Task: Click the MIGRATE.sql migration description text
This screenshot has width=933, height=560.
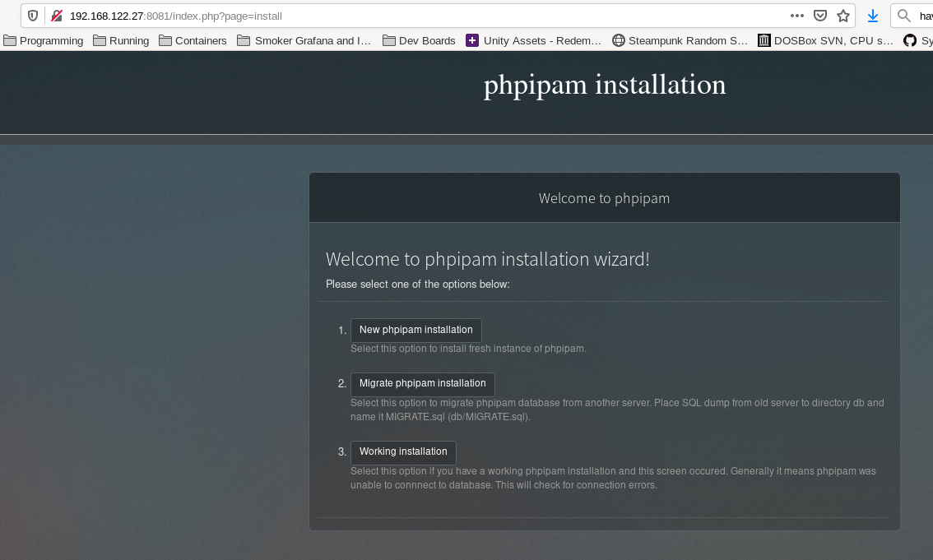Action: (x=617, y=410)
